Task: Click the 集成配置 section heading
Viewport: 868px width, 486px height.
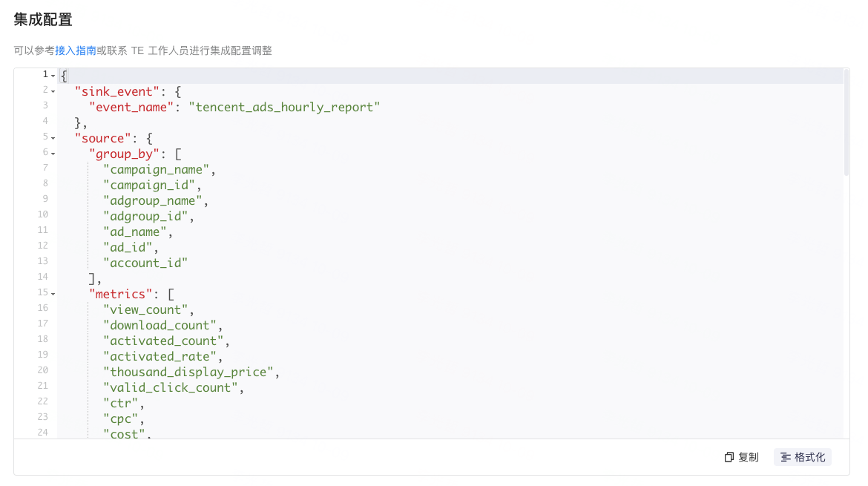Action: [43, 20]
